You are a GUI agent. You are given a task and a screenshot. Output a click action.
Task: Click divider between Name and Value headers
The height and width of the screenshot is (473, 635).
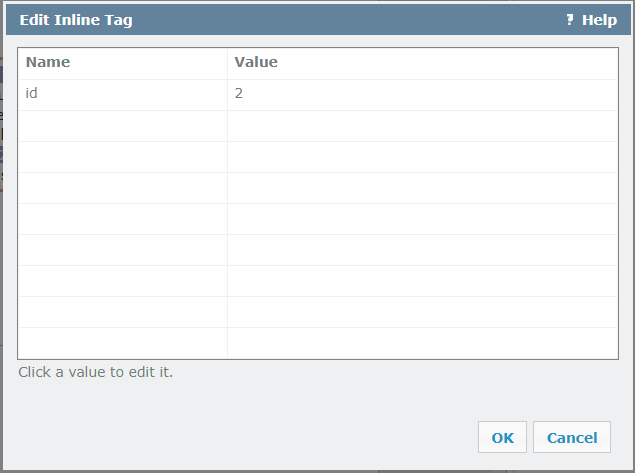click(227, 62)
